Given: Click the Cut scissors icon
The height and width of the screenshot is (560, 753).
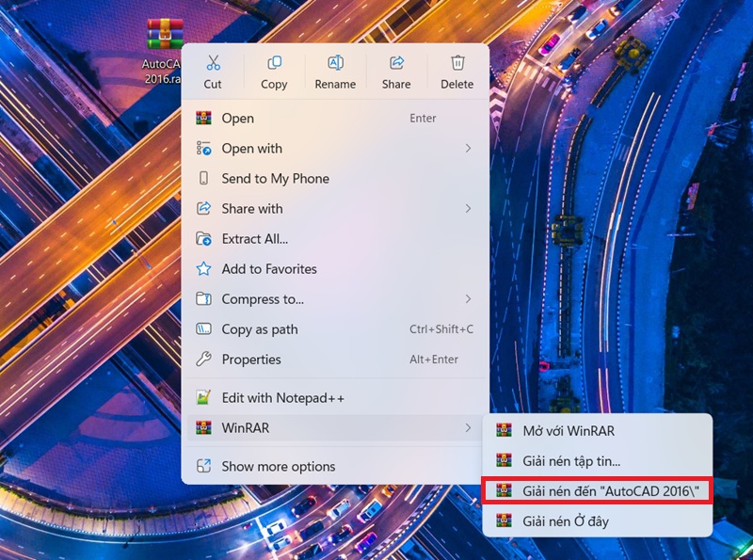Looking at the screenshot, I should click(x=213, y=63).
